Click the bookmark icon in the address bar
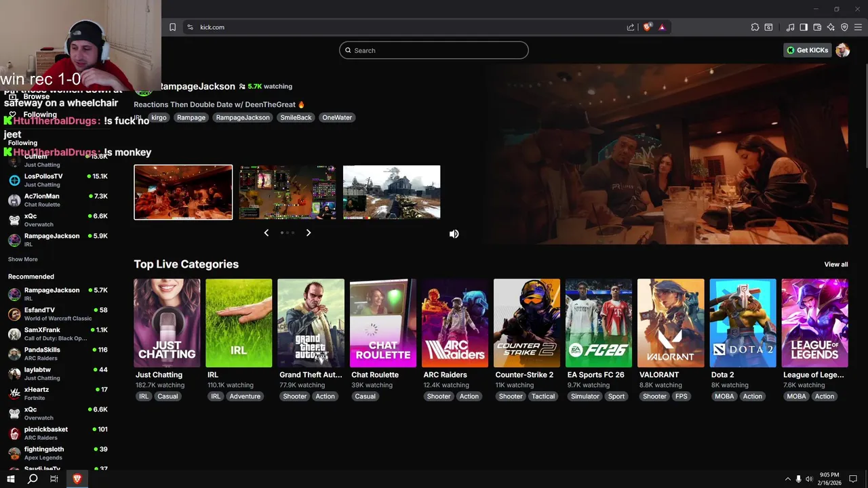Screen dimensions: 868x488 [172, 27]
